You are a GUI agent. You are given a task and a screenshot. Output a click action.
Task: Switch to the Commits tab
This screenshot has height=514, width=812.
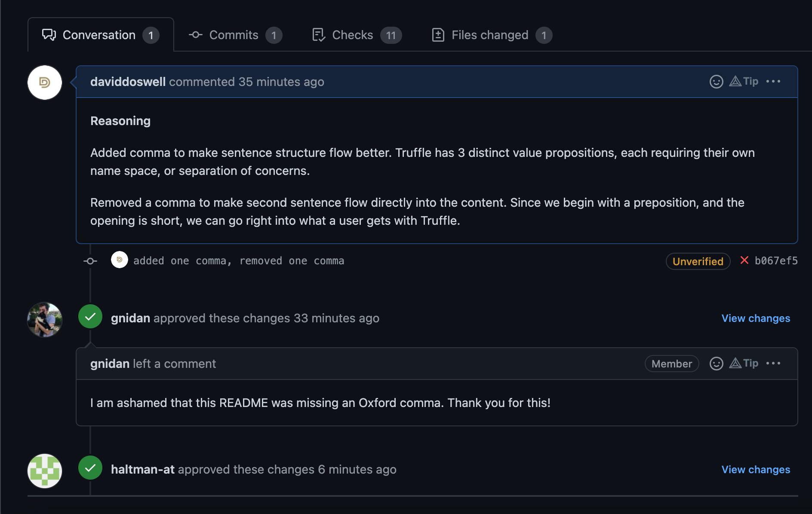pos(235,35)
